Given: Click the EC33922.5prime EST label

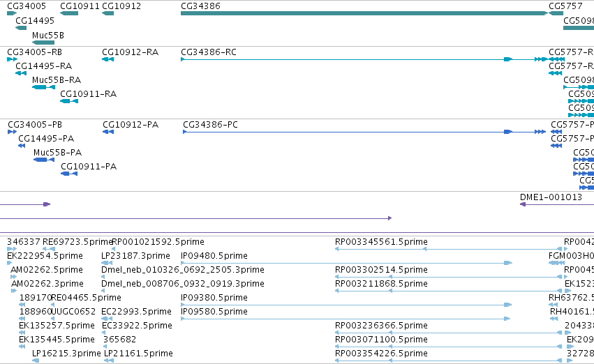Looking at the screenshot, I should (137, 326).
